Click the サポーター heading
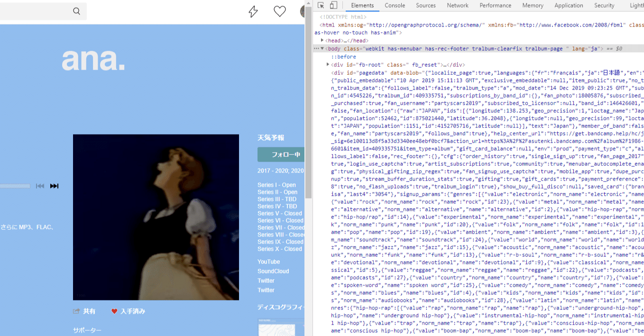This screenshot has width=644, height=336. click(87, 330)
